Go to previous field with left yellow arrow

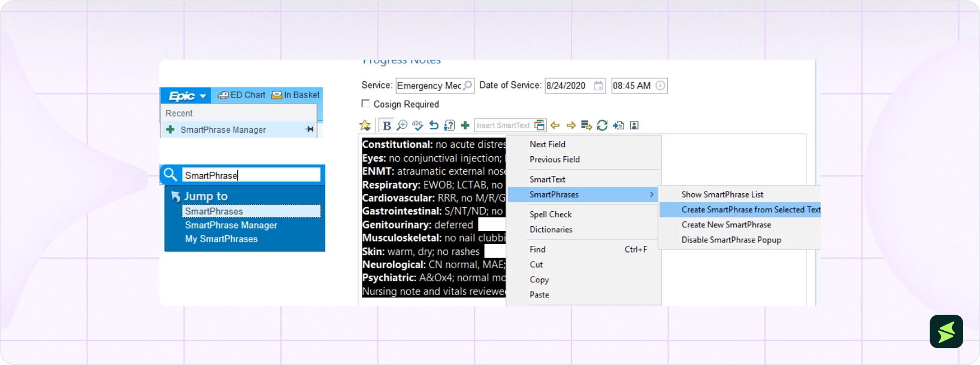pyautogui.click(x=555, y=125)
